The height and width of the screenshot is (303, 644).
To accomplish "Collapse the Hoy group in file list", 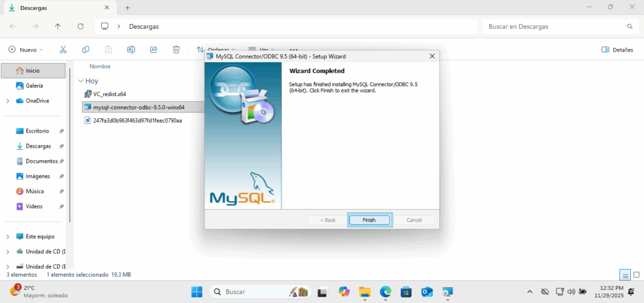I will coord(80,81).
